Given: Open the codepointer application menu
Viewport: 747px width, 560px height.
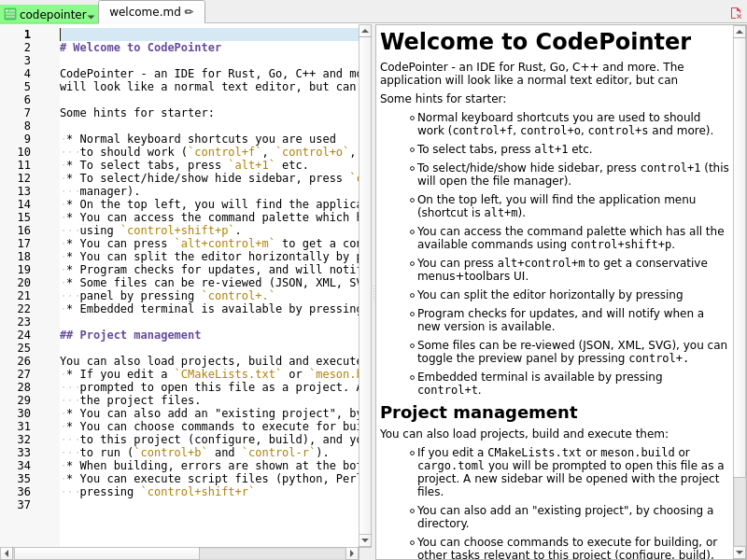Looking at the screenshot, I should point(49,14).
